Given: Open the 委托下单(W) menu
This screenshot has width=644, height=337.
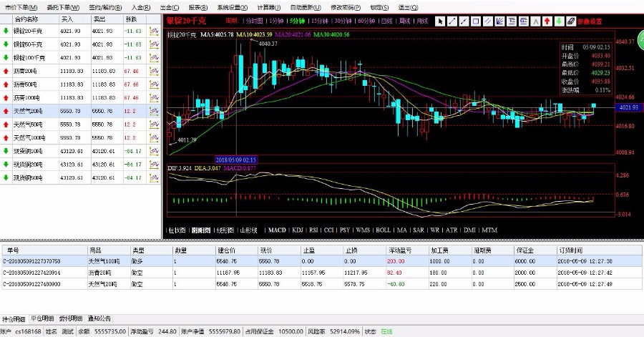Looking at the screenshot, I should (63, 7).
